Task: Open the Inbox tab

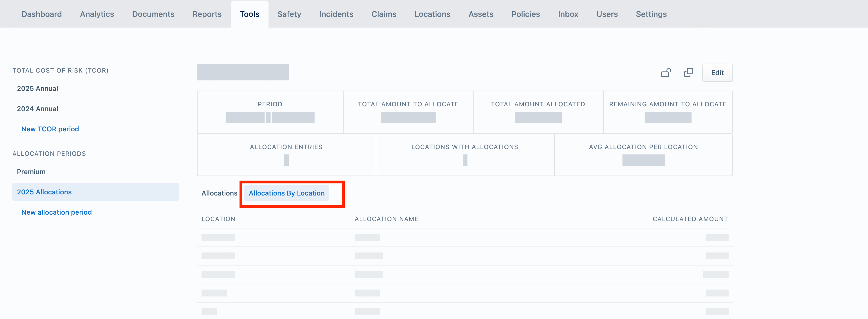Action: (x=568, y=14)
